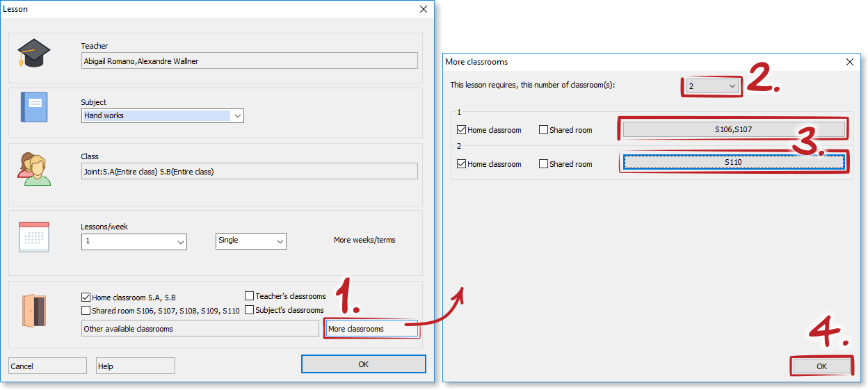Uncheck Home classroom 5.A, 5.B checkbox

(86, 297)
